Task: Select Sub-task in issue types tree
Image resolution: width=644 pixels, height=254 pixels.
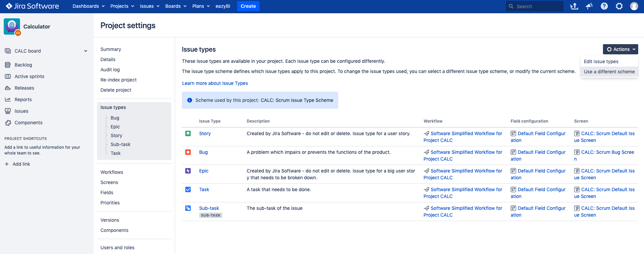Action: 120,144
